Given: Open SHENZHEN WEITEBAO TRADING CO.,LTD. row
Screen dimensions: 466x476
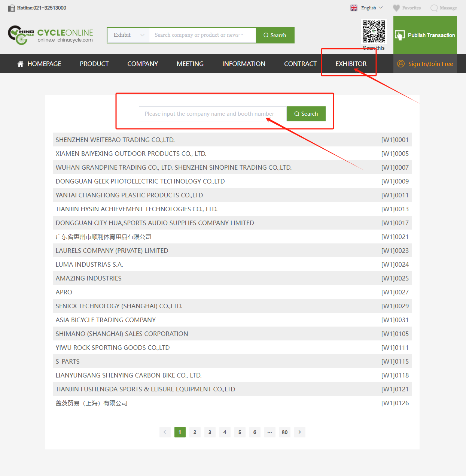Looking at the screenshot, I should pyautogui.click(x=232, y=140).
